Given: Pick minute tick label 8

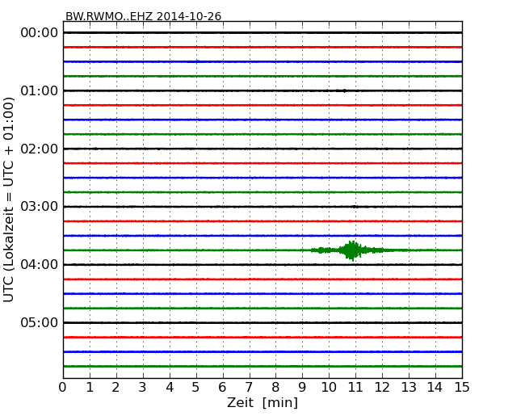Looking at the screenshot, I should tap(275, 387).
